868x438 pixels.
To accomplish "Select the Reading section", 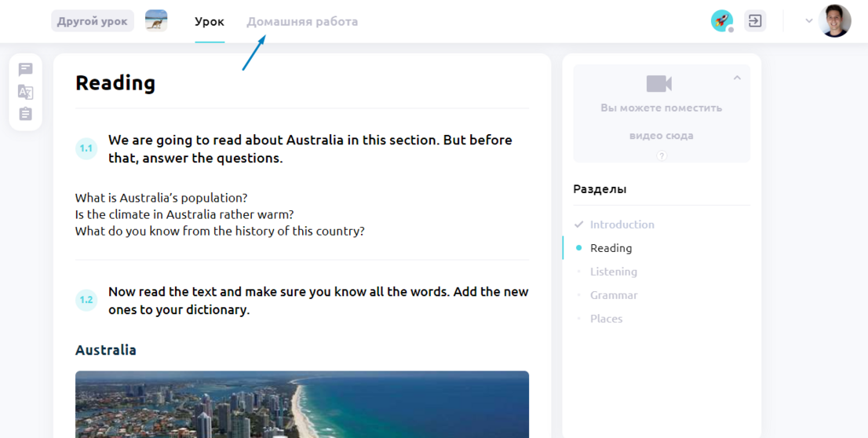I will click(611, 248).
